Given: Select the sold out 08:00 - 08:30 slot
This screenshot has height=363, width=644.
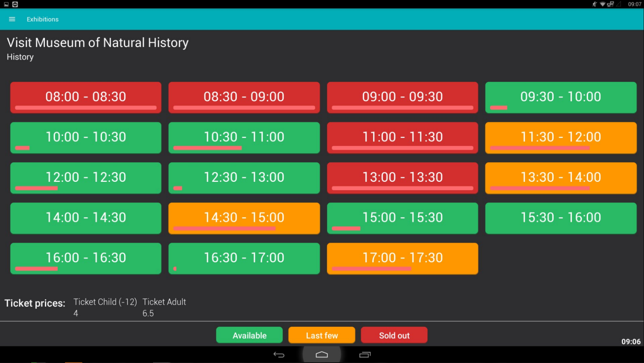Looking at the screenshot, I should click(85, 97).
